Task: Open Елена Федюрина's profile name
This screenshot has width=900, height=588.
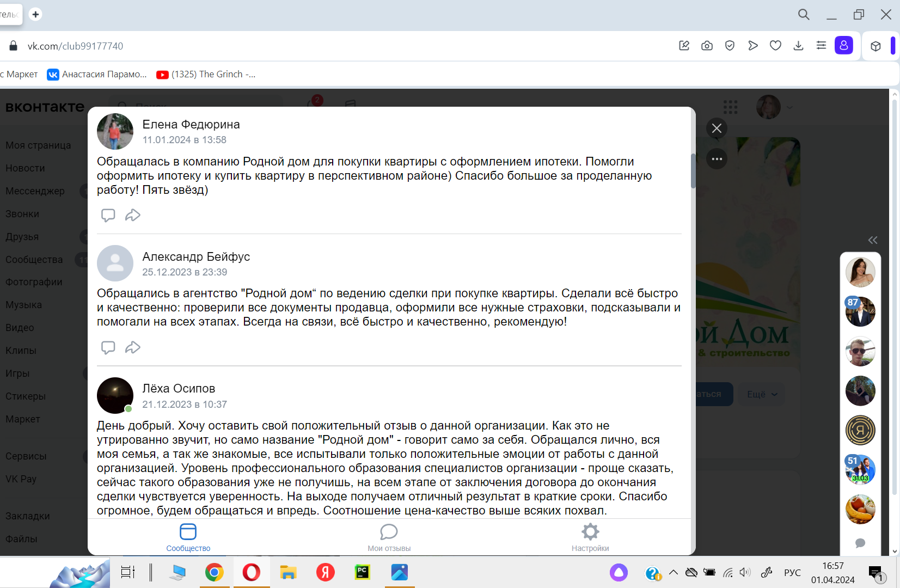Action: [191, 124]
